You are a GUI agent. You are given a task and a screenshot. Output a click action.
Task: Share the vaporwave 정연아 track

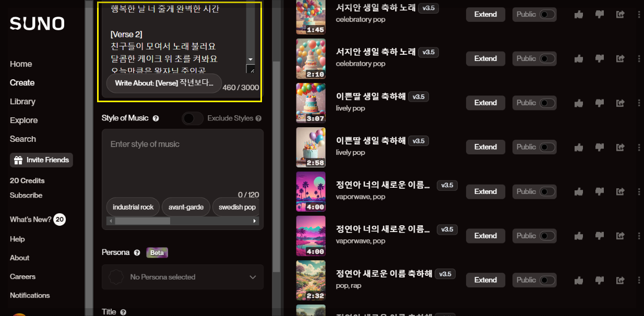[620, 191]
